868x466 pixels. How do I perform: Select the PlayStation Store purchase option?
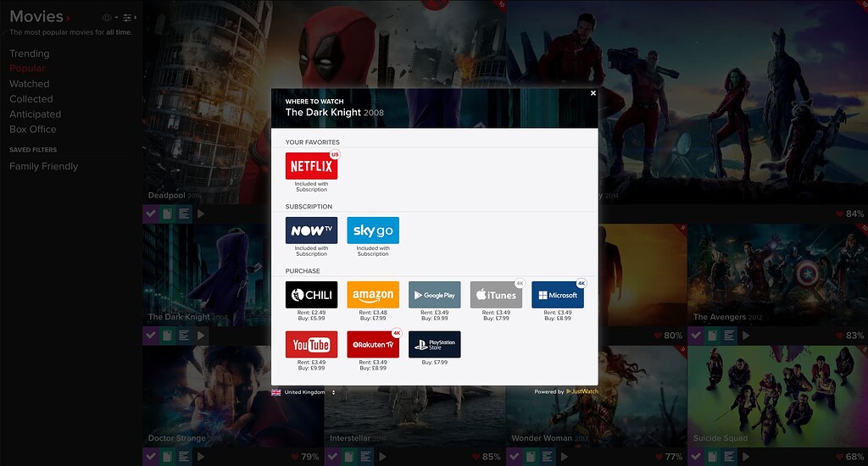tap(435, 344)
